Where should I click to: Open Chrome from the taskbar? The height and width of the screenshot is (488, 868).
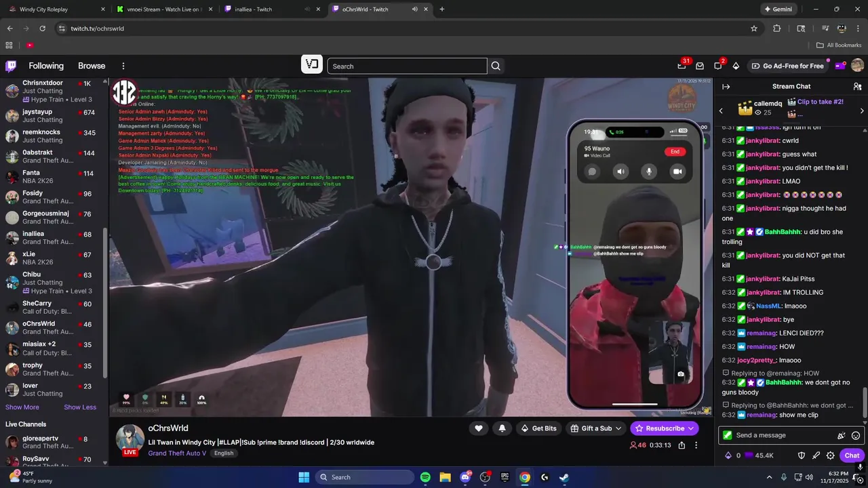525,477
